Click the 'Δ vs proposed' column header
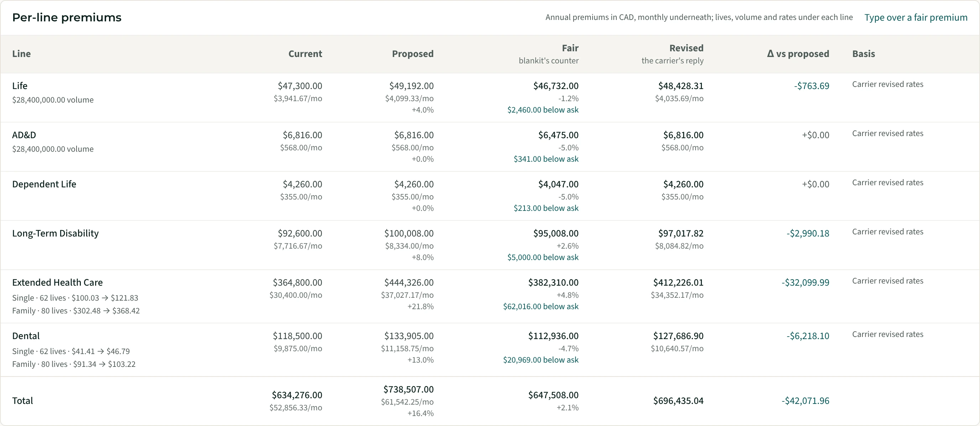The height and width of the screenshot is (426, 980). 798,54
